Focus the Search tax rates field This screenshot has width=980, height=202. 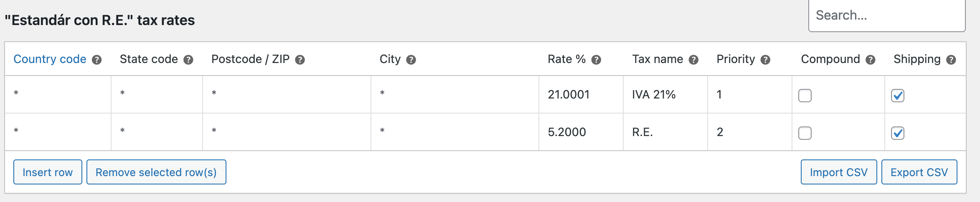pyautogui.click(x=887, y=15)
